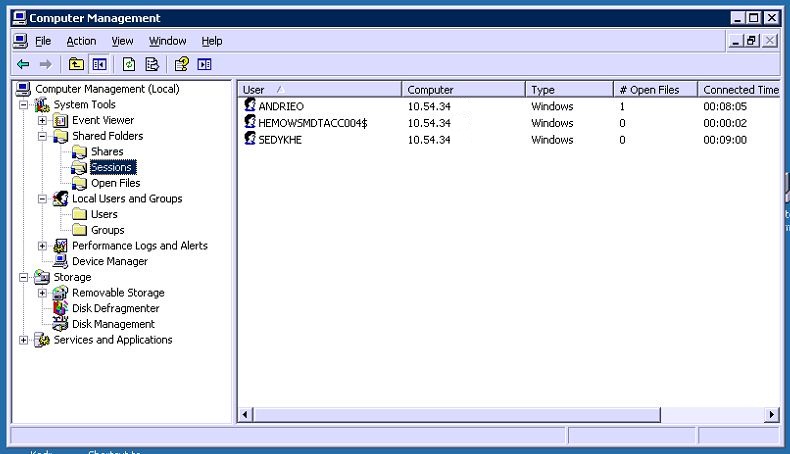
Task: Select the Users folder label
Action: pyautogui.click(x=104, y=215)
